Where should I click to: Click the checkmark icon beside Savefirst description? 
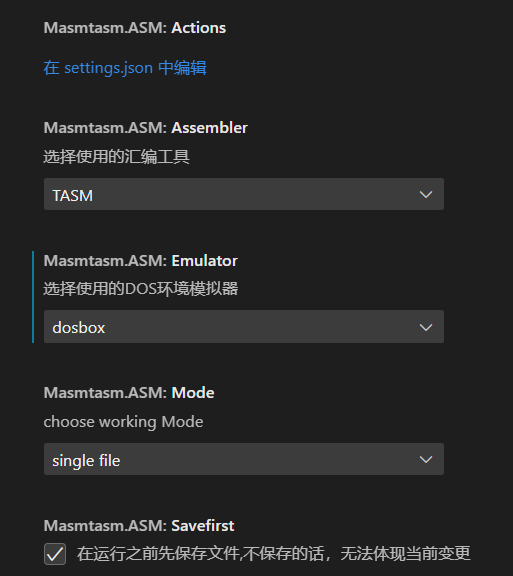point(55,554)
